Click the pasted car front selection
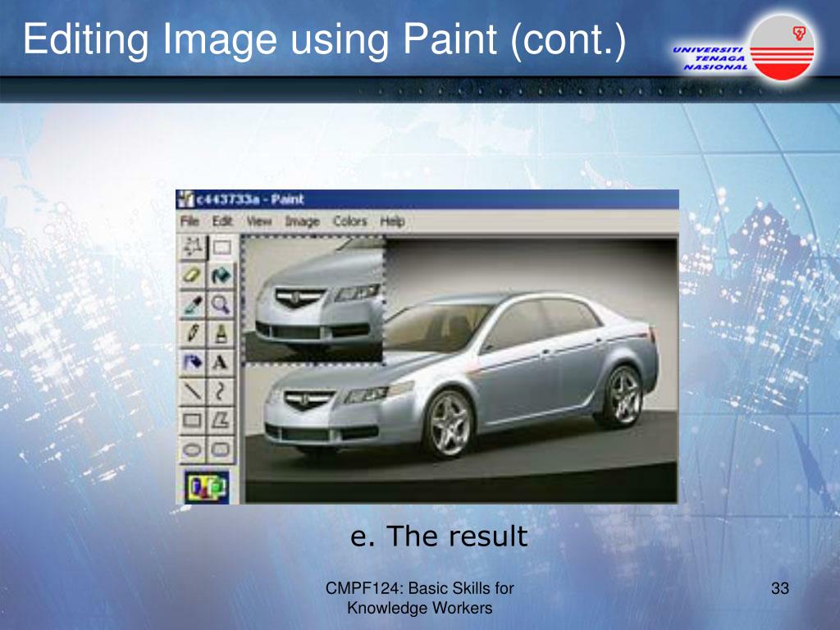 (x=314, y=300)
